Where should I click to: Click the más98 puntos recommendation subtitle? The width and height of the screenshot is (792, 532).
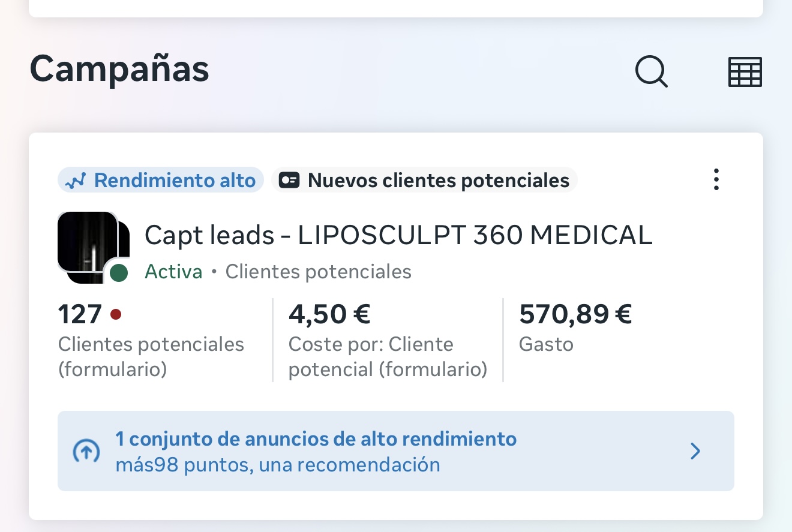[278, 465]
